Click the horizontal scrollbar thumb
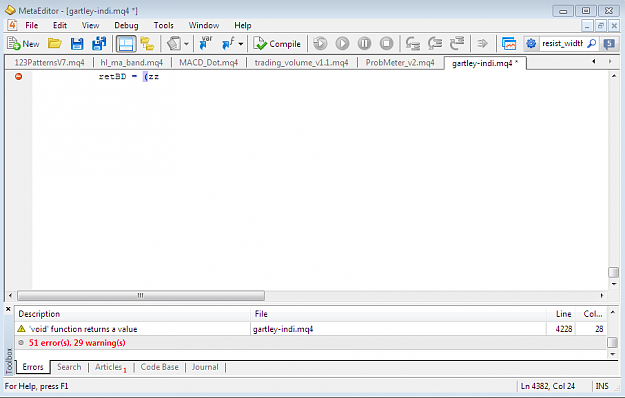Screen dimensions: 625x398 point(141,295)
